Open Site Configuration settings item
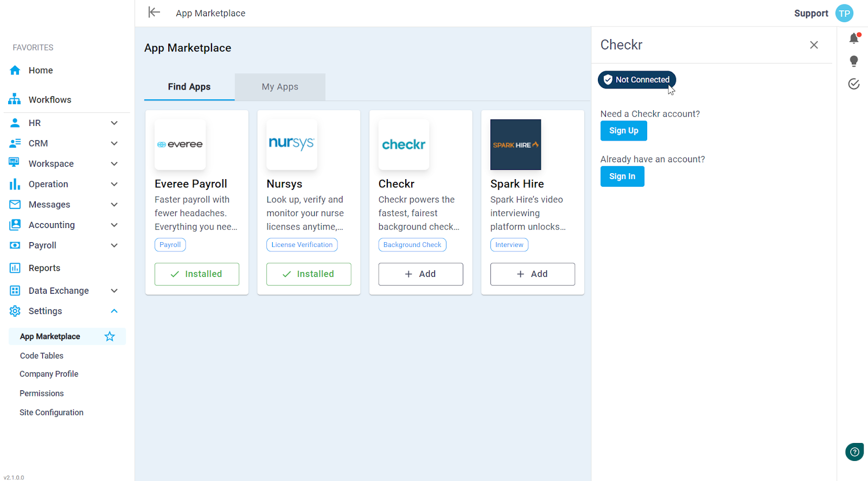This screenshot has width=868, height=481. 52,413
